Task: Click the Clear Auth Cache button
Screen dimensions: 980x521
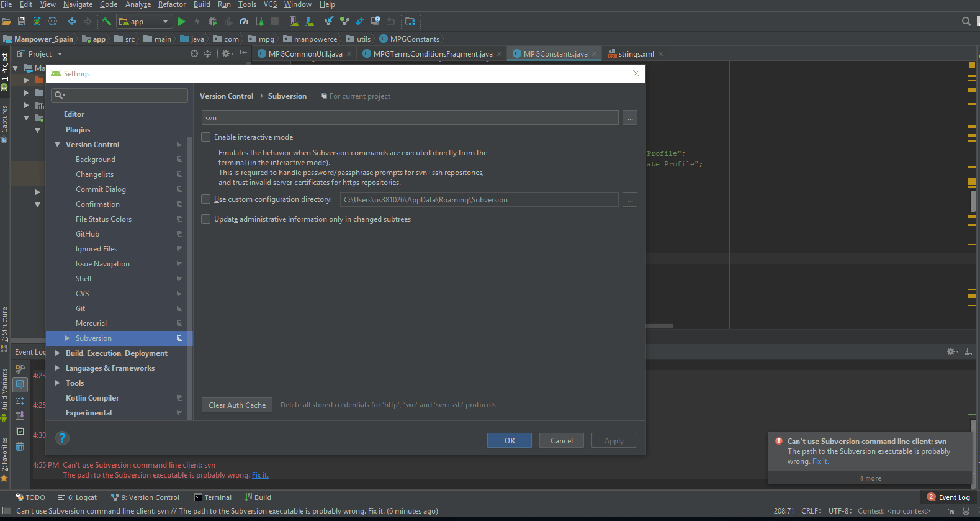Action: [237, 405]
